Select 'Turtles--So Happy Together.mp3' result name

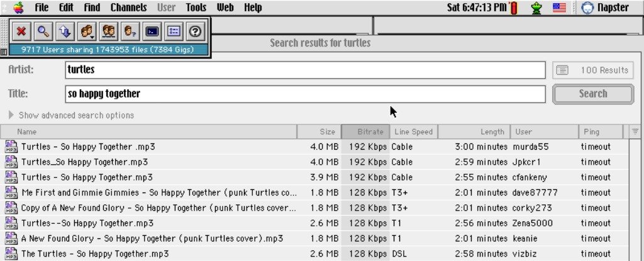tap(87, 223)
